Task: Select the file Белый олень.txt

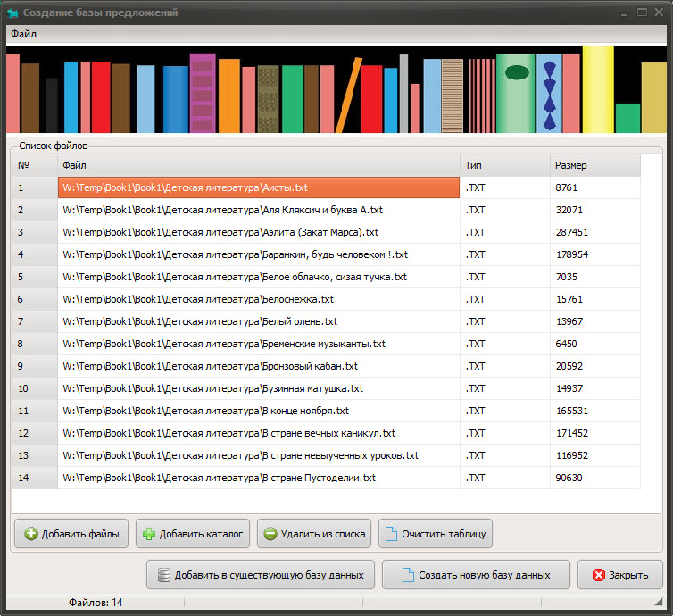Action: click(x=259, y=321)
